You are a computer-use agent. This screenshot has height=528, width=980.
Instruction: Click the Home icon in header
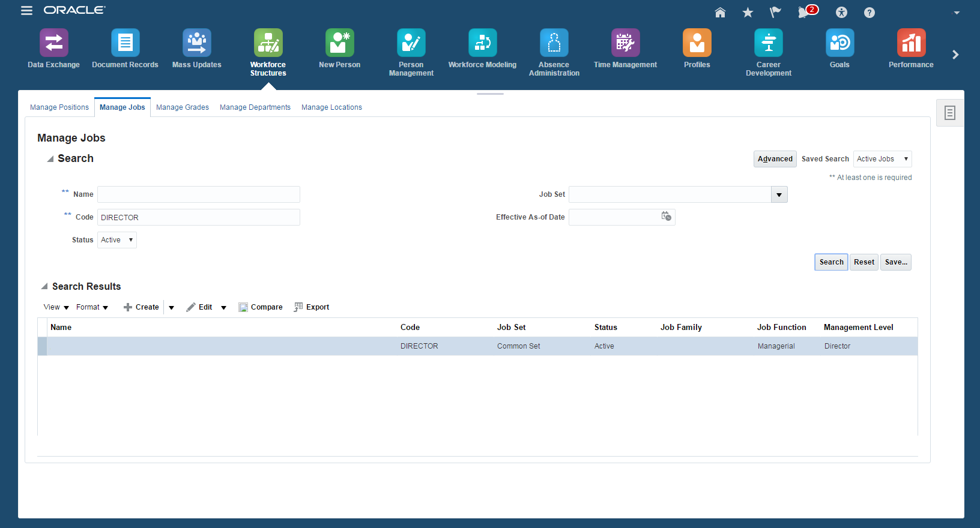[x=720, y=13]
